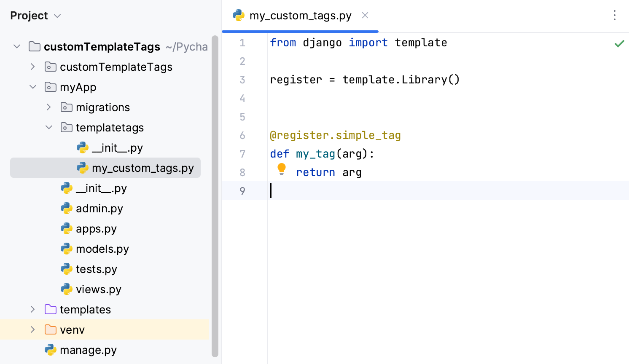Click the myApp package folder icon

coord(50,87)
